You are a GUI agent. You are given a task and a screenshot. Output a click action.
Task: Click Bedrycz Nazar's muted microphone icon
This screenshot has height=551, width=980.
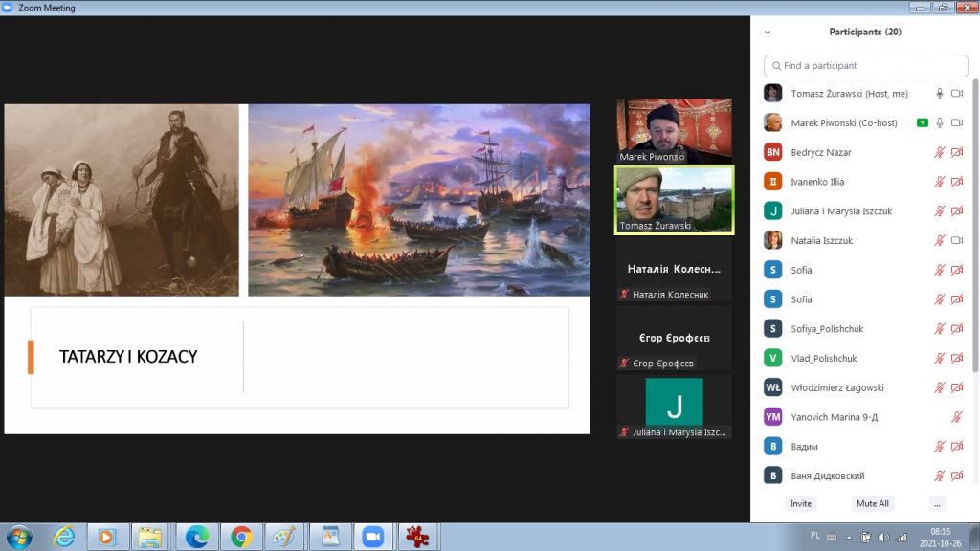tap(940, 153)
